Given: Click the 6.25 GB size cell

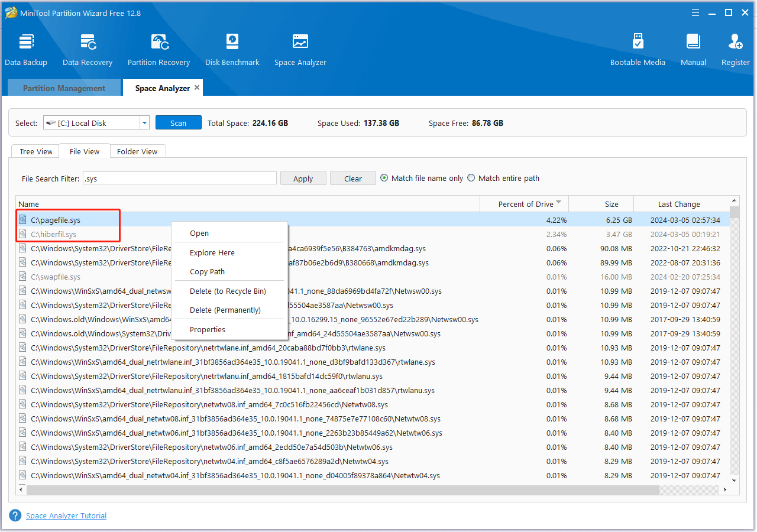Looking at the screenshot, I should point(618,220).
